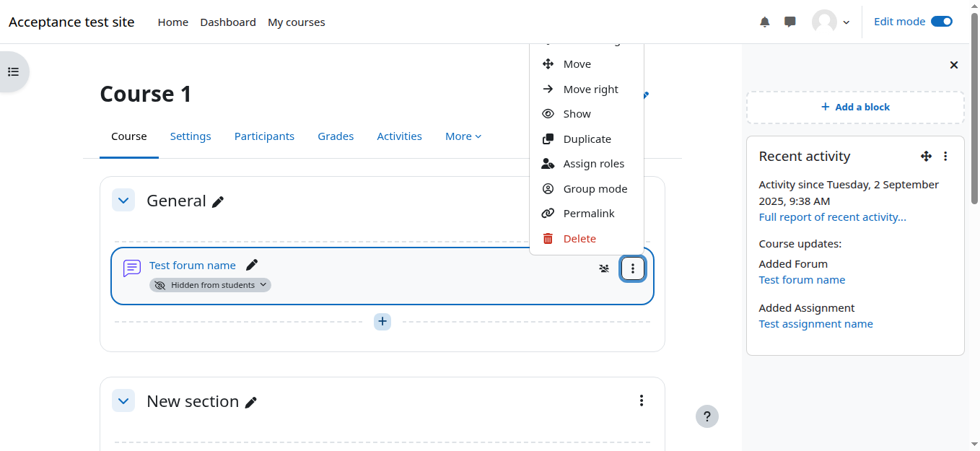Toggle Edit mode switch off
This screenshot has width=980, height=451.
tap(941, 22)
